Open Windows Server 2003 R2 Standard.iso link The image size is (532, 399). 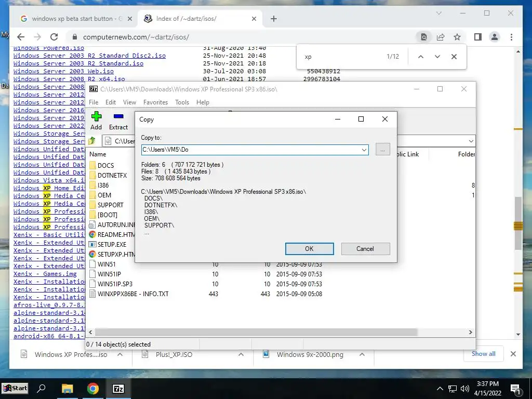click(78, 63)
